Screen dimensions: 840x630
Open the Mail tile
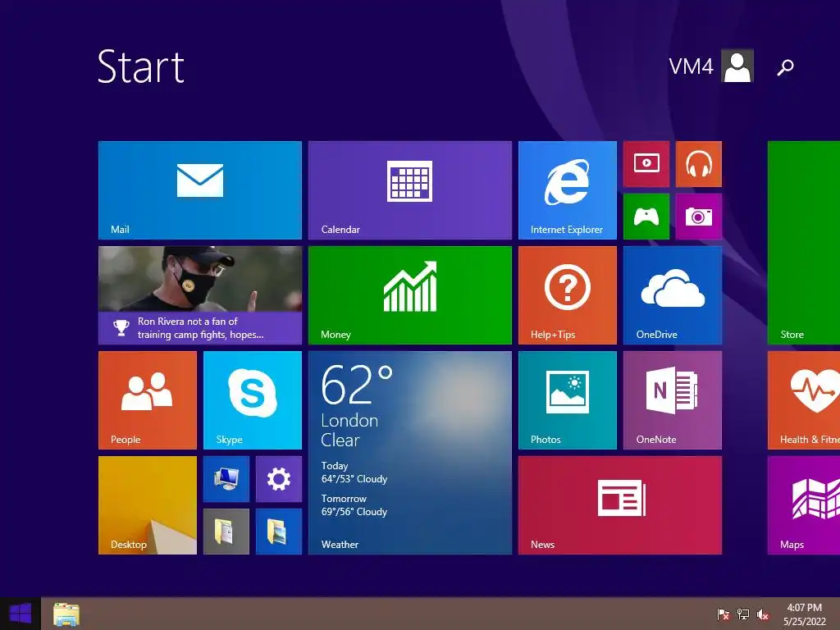(200, 190)
